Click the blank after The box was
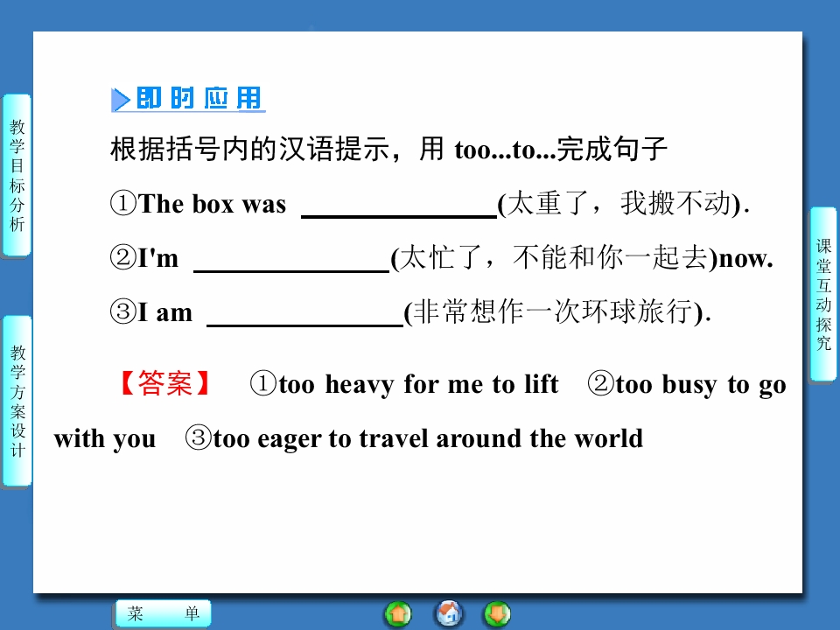Screen dimensions: 840x630 click(399, 206)
